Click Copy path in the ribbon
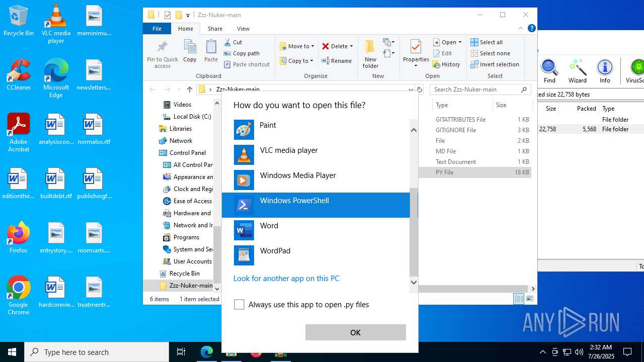This screenshot has width=644, height=362. tap(242, 53)
